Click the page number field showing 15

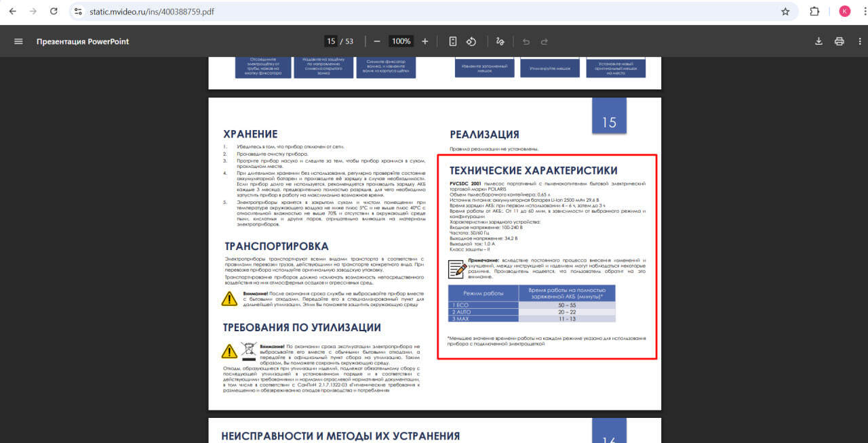(331, 41)
